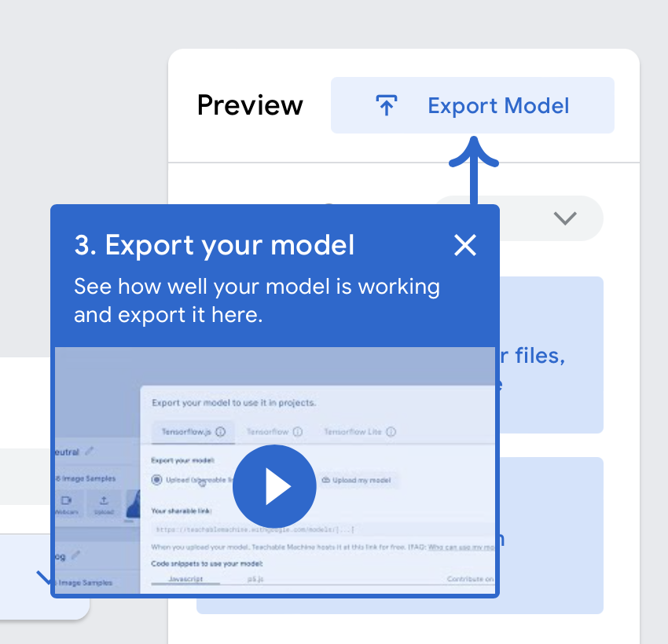
Task: Collapse the preview options panel chevron
Action: (565, 218)
